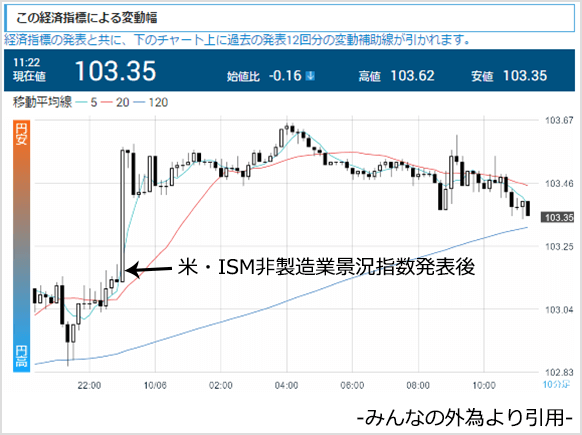Click the 103.25 price axis label
This screenshot has width=582, height=435.
559,246
